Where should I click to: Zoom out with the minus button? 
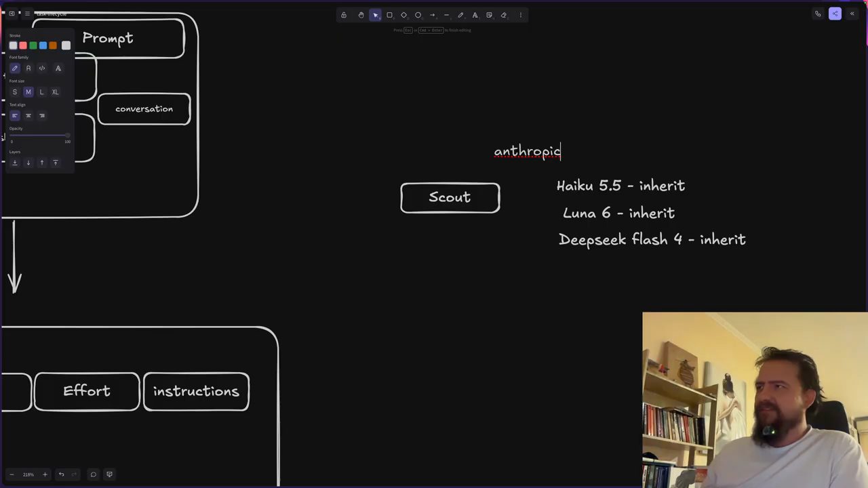pyautogui.click(x=12, y=474)
